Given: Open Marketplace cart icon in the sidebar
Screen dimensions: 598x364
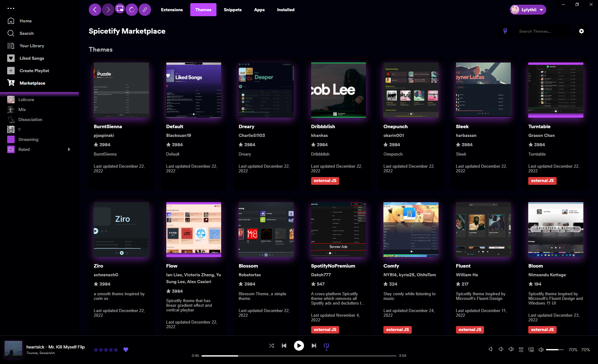Looking at the screenshot, I should [11, 83].
